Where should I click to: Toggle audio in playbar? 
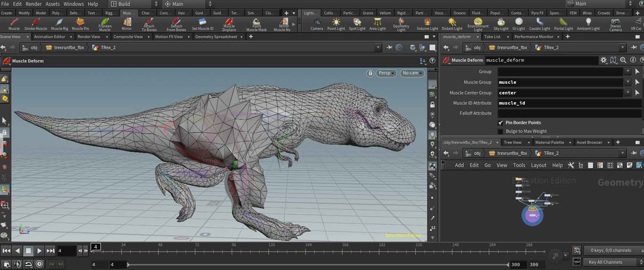[17, 264]
